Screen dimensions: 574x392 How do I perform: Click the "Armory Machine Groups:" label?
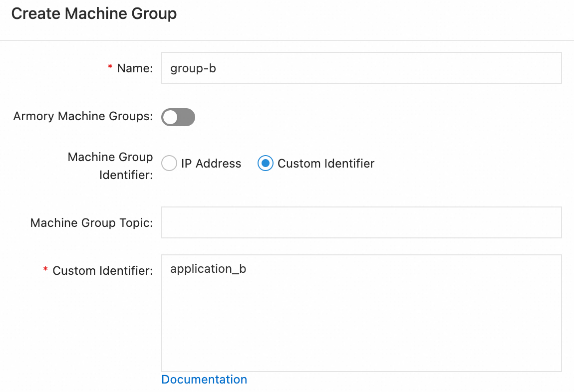83,116
